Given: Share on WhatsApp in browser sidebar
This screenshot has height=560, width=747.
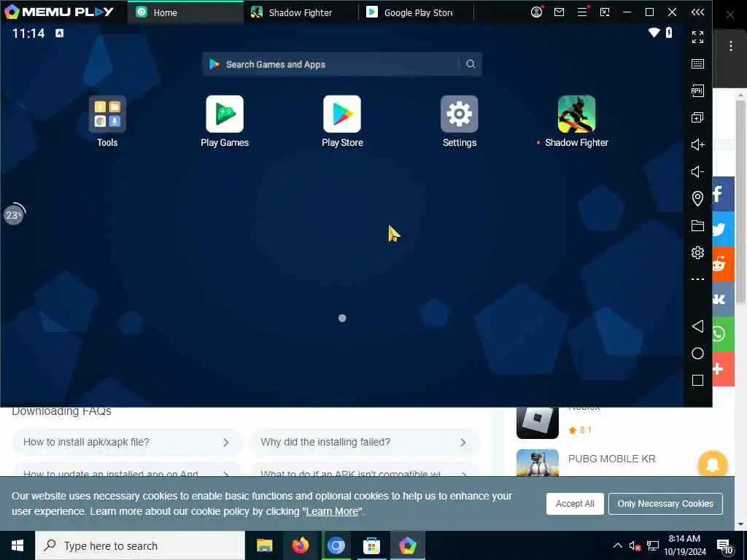Looking at the screenshot, I should click(723, 334).
